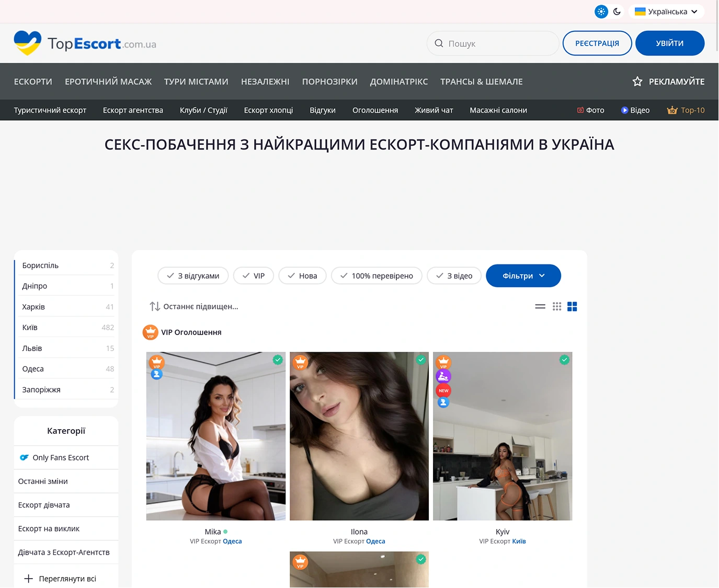Click the NEW badge on Kyiv card
Viewport: 719px width, 588px height.
(x=443, y=390)
